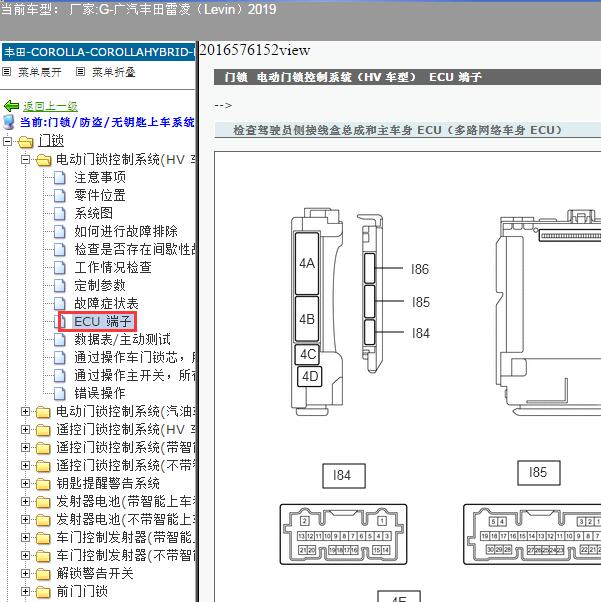
Task: Click folder icon of 电动门锁控制系统(汽油
Action: tap(43, 412)
